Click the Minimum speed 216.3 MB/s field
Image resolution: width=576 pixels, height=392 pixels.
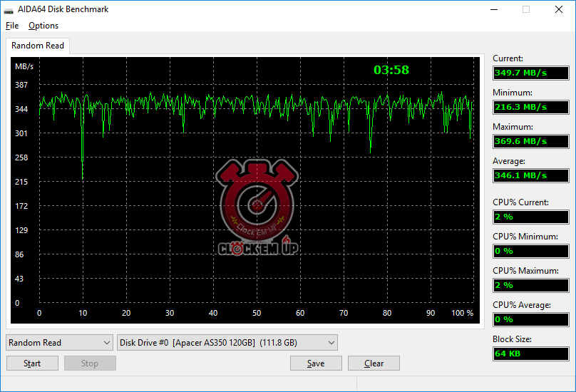click(530, 107)
